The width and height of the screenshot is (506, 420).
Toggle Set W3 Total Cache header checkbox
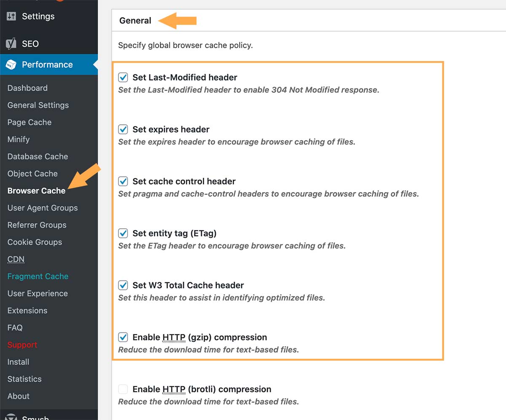coord(123,285)
